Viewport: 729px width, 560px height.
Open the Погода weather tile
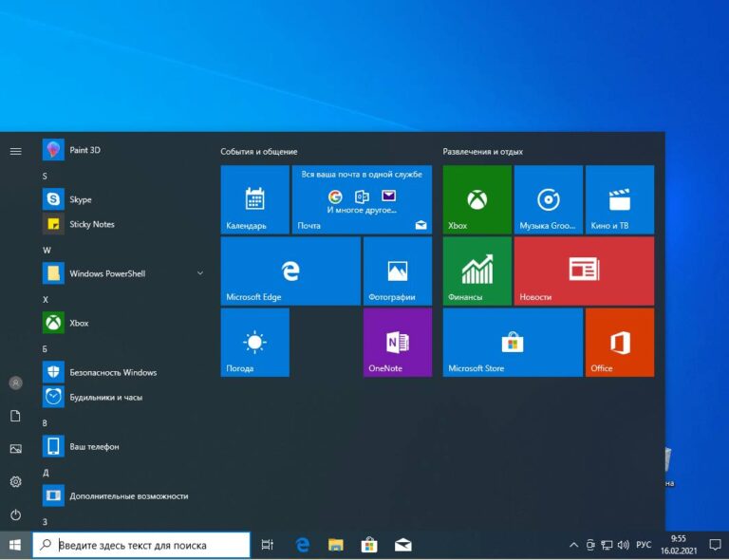tap(254, 343)
